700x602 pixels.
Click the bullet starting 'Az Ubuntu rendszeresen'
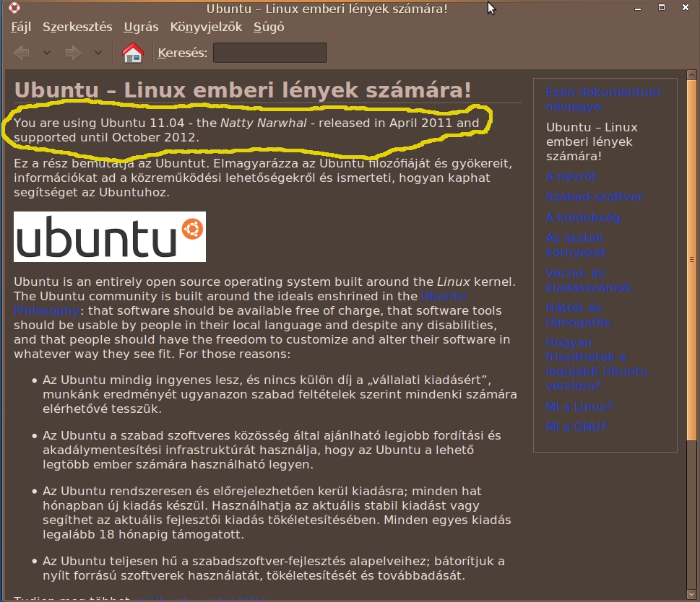(277, 512)
